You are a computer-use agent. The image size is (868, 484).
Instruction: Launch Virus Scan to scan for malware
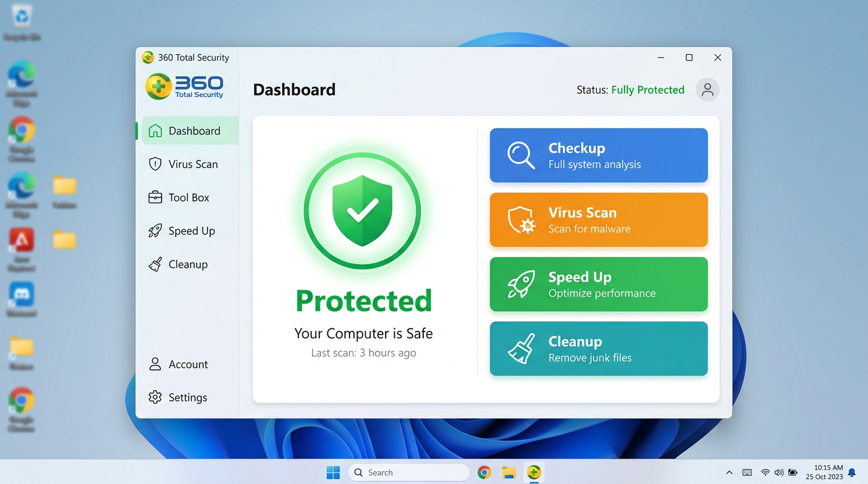point(598,220)
